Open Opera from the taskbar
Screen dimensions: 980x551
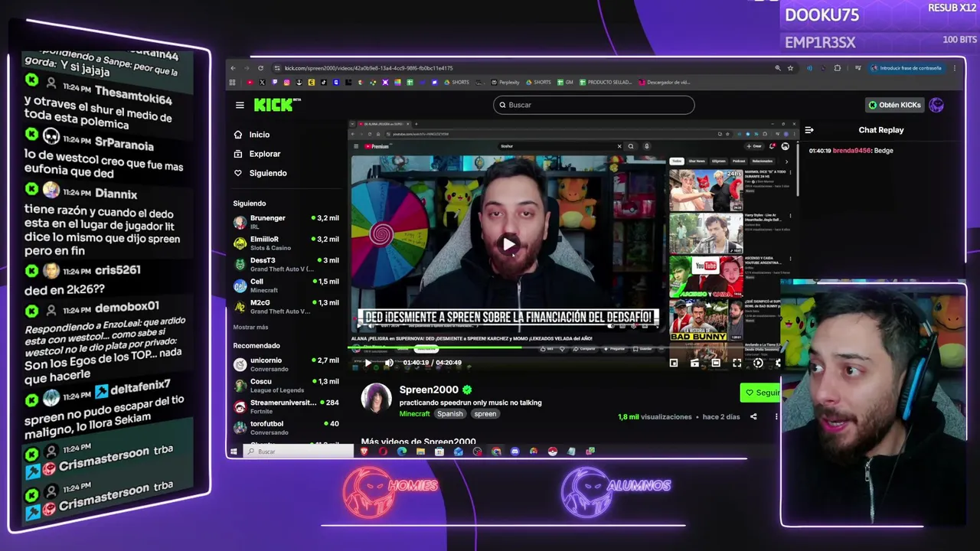(x=384, y=452)
